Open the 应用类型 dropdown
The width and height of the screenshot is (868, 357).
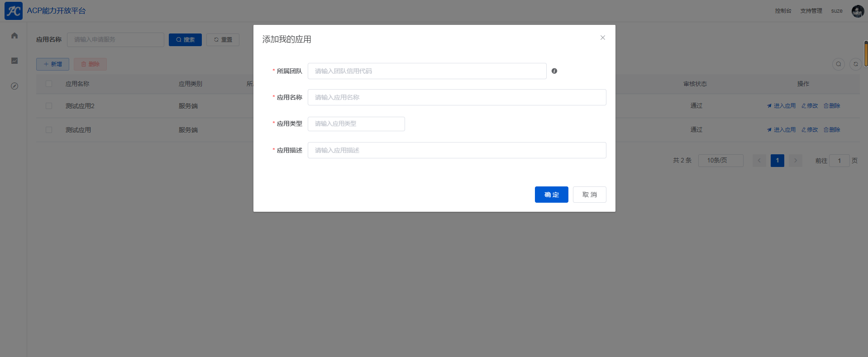[356, 124]
